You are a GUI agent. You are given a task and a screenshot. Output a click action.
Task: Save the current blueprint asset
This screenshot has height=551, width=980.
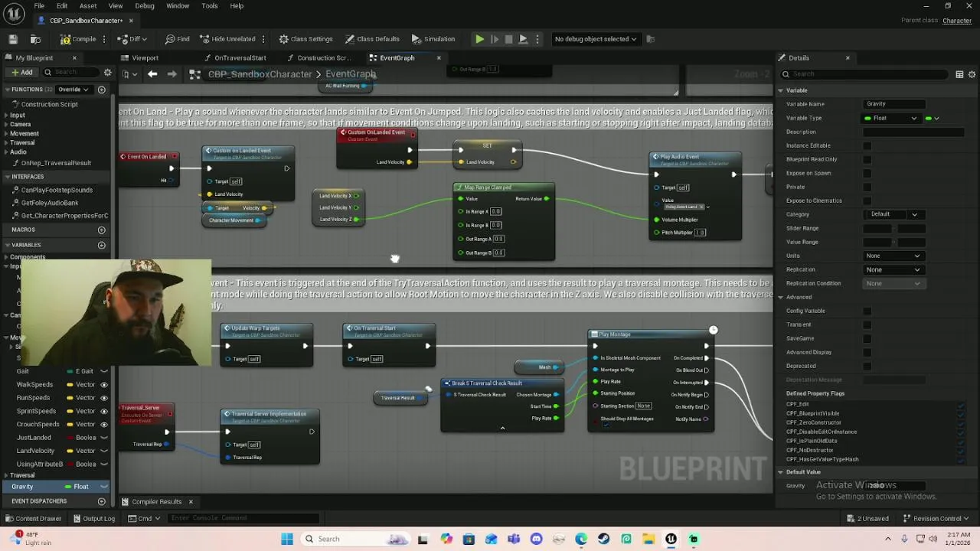coord(13,39)
